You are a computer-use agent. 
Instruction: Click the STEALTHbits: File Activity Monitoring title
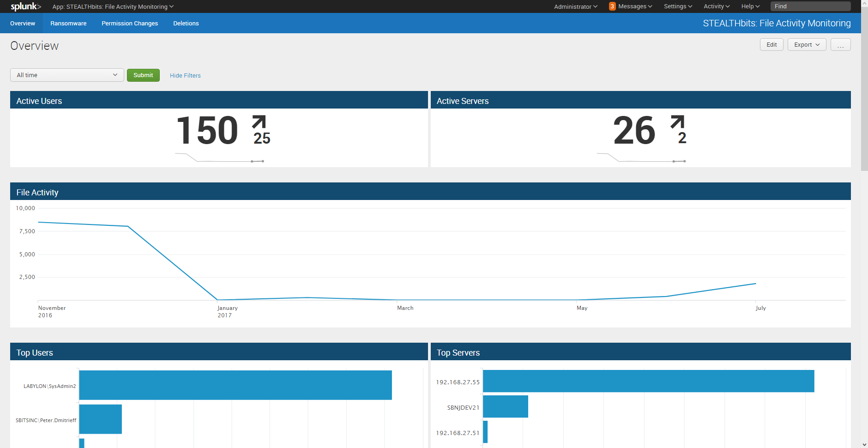[x=777, y=23]
